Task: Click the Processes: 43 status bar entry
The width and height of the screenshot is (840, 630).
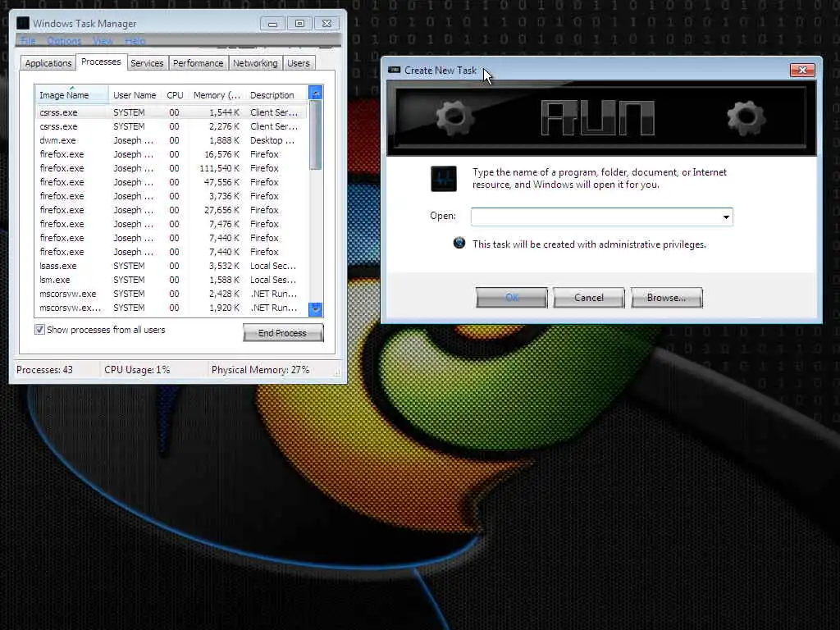Action: 45,370
